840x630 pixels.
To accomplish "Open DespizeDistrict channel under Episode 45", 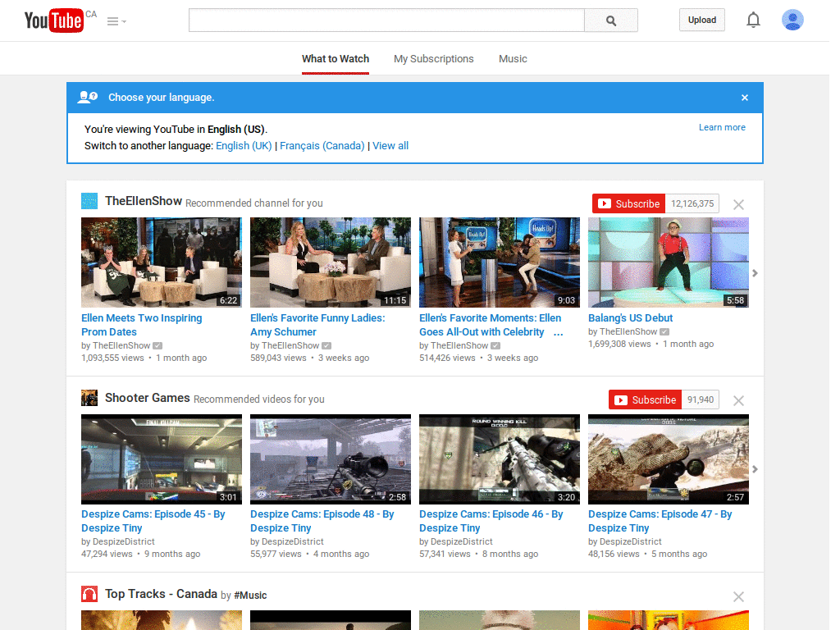I will pyautogui.click(x=124, y=542).
